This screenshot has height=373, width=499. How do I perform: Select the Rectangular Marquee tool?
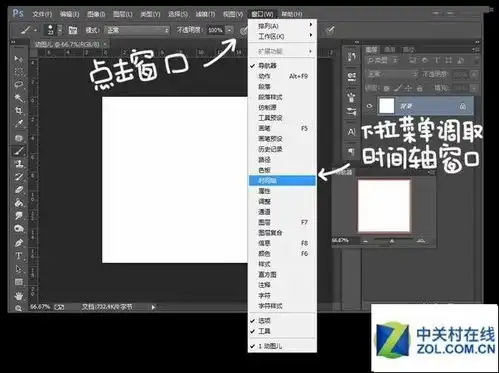18,72
